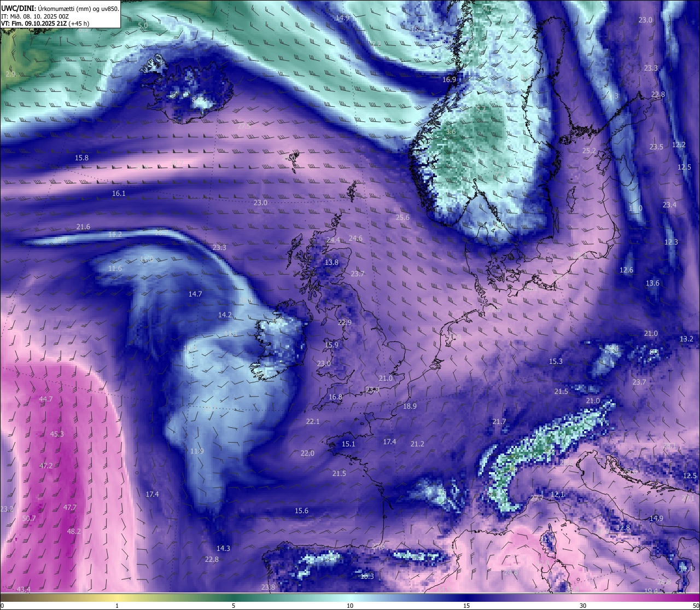Click the 50 tick on the colour scale
Viewport: 700px width, 610px height.
(x=696, y=606)
